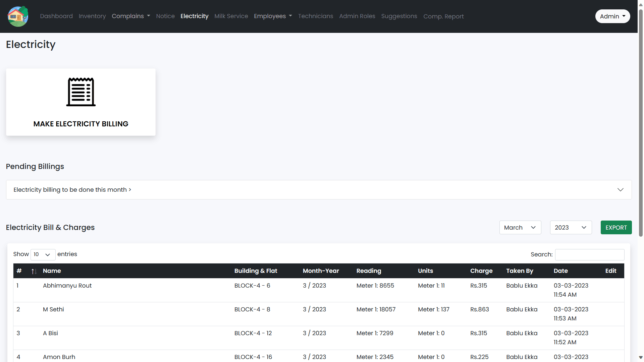Open the Employees dropdown

[x=273, y=16]
